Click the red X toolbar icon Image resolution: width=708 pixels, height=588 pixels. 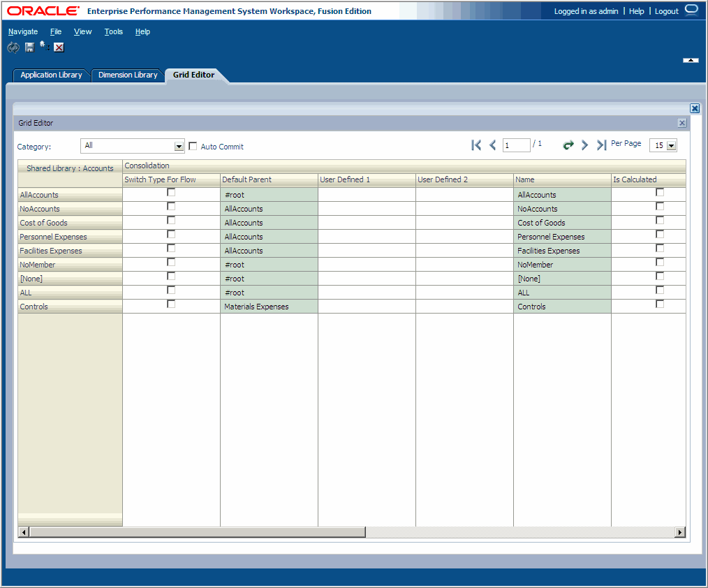click(59, 47)
